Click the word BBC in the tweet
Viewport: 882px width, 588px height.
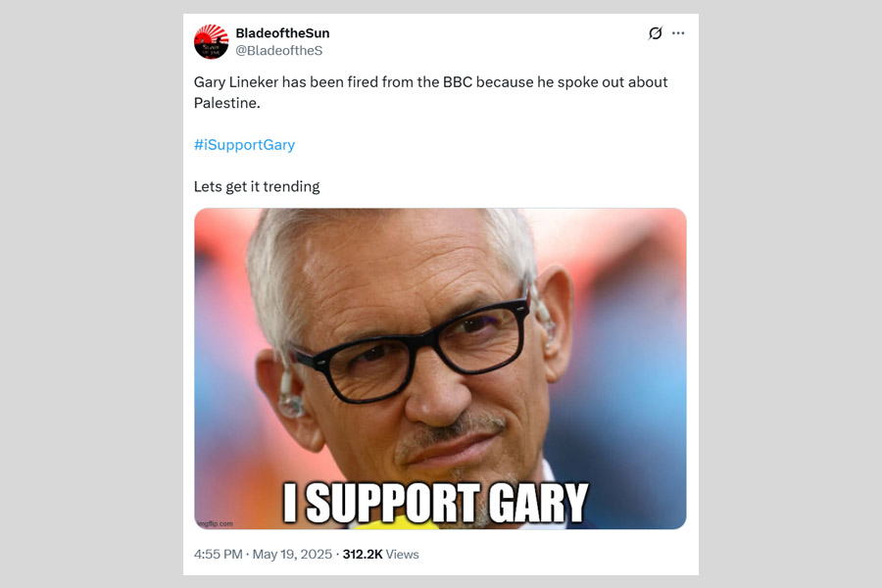pyautogui.click(x=457, y=82)
